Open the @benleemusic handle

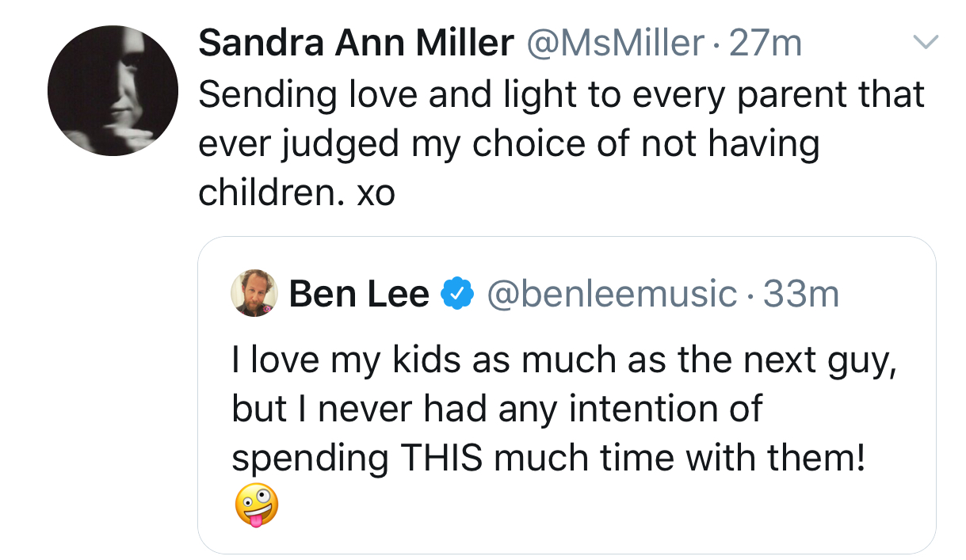point(610,295)
